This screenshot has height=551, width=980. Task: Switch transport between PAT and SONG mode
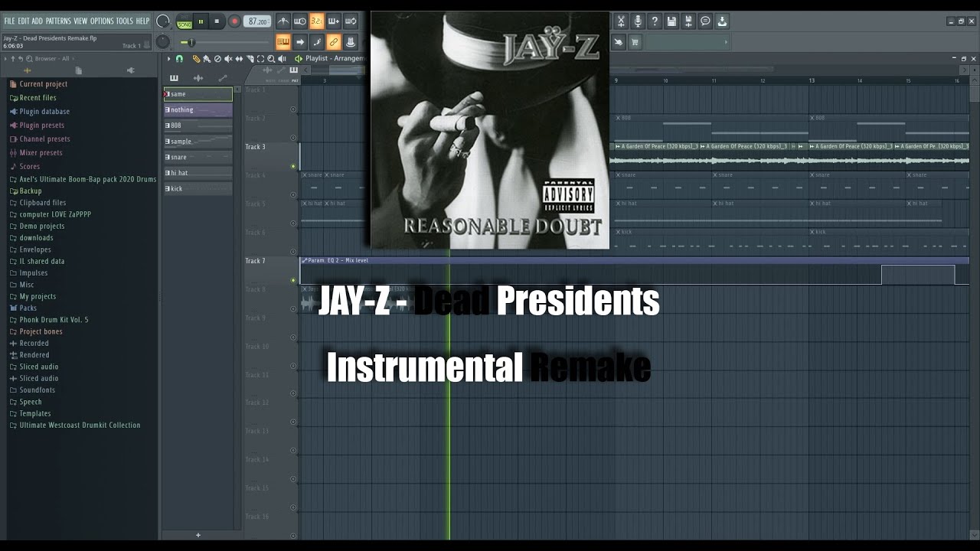(x=185, y=21)
